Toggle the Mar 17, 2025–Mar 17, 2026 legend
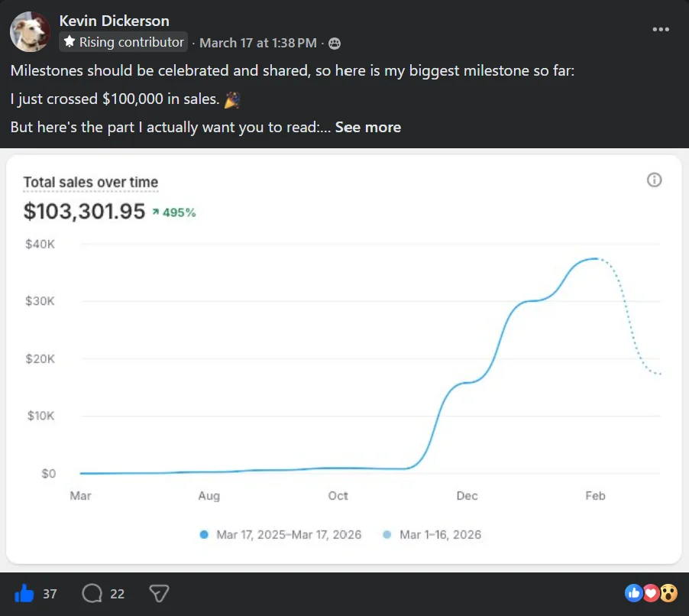Viewport: 689px width, 616px height. click(x=280, y=535)
